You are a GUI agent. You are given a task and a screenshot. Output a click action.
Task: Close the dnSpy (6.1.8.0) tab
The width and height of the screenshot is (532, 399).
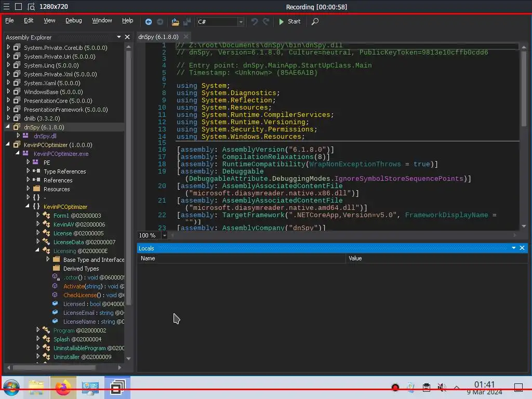pos(186,36)
